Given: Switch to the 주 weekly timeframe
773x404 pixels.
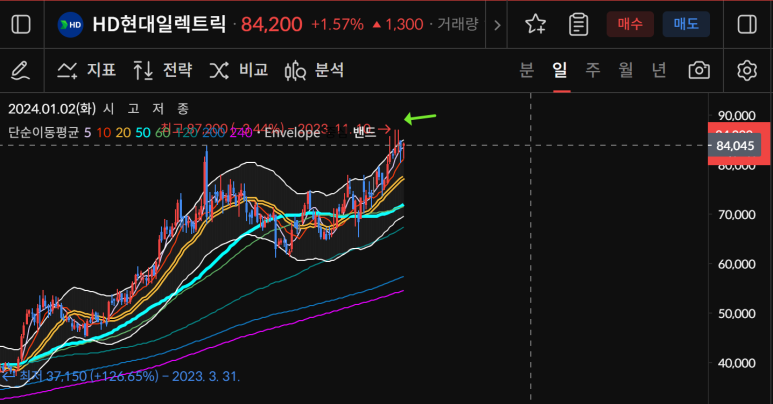Looking at the screenshot, I should (x=593, y=70).
